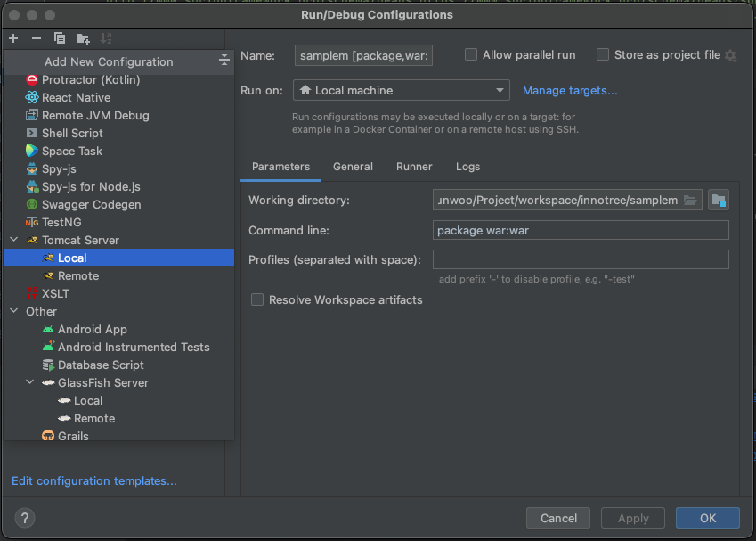This screenshot has width=756, height=541.
Task: Click the Remote JVM Debug icon
Action: [x=32, y=115]
